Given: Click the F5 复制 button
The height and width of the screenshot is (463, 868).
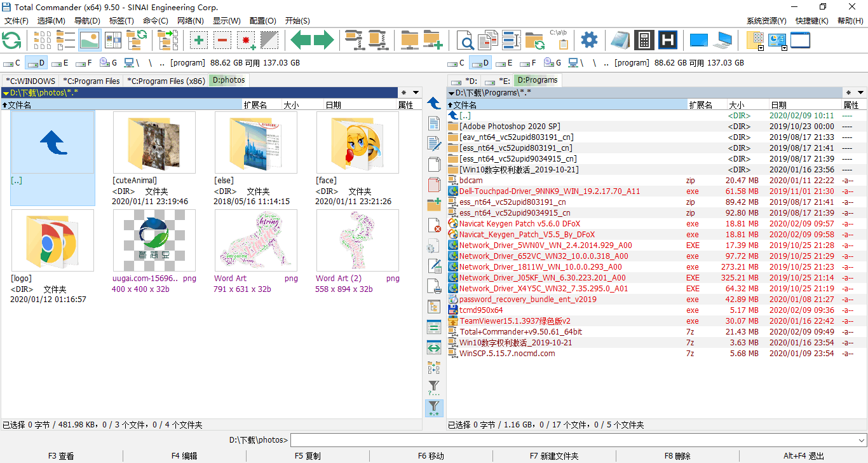Looking at the screenshot, I should click(x=308, y=456).
